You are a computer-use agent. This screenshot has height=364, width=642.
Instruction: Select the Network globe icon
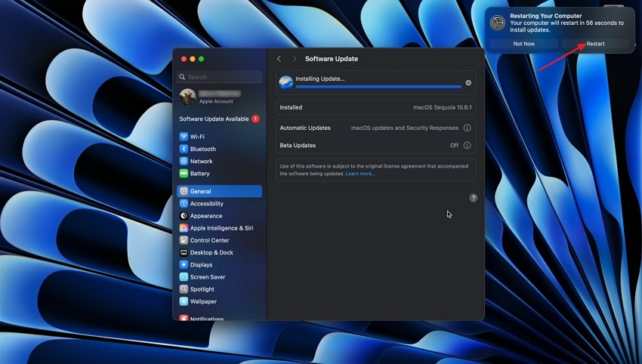[184, 161]
